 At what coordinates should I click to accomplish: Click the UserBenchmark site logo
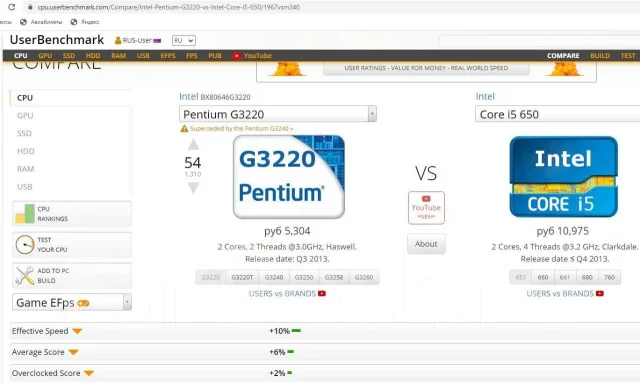coord(57,40)
